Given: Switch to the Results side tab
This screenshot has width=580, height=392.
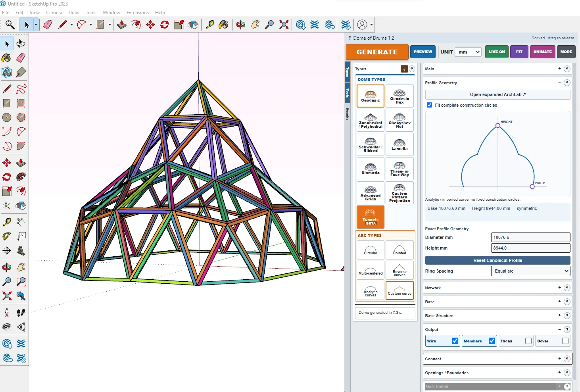Looking at the screenshot, I should (347, 114).
